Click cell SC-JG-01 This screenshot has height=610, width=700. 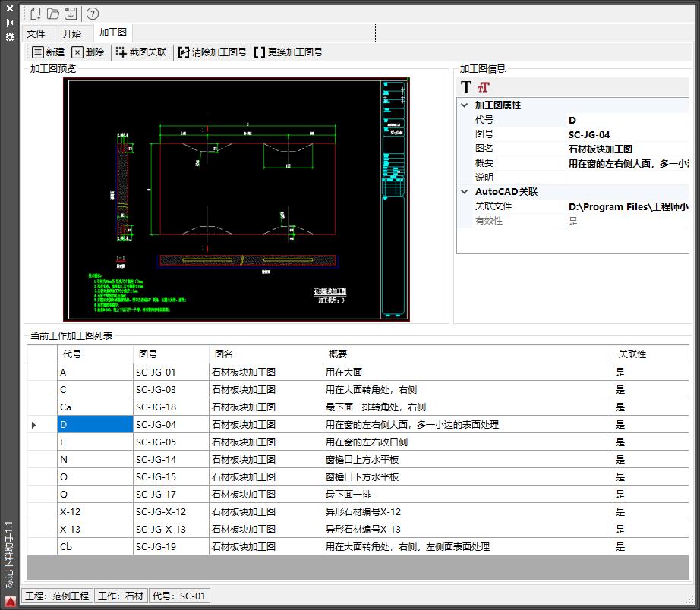coord(171,373)
